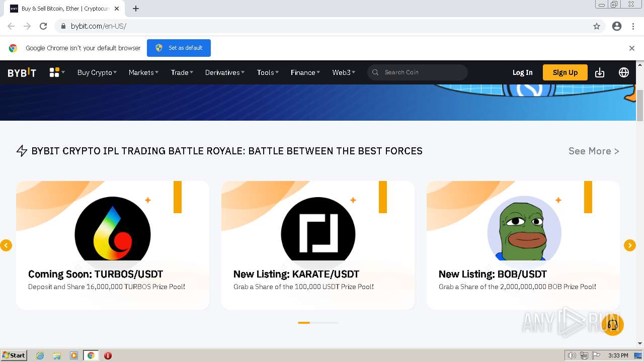Dismiss the default browser notification bar
The image size is (644, 362).
[x=632, y=48]
